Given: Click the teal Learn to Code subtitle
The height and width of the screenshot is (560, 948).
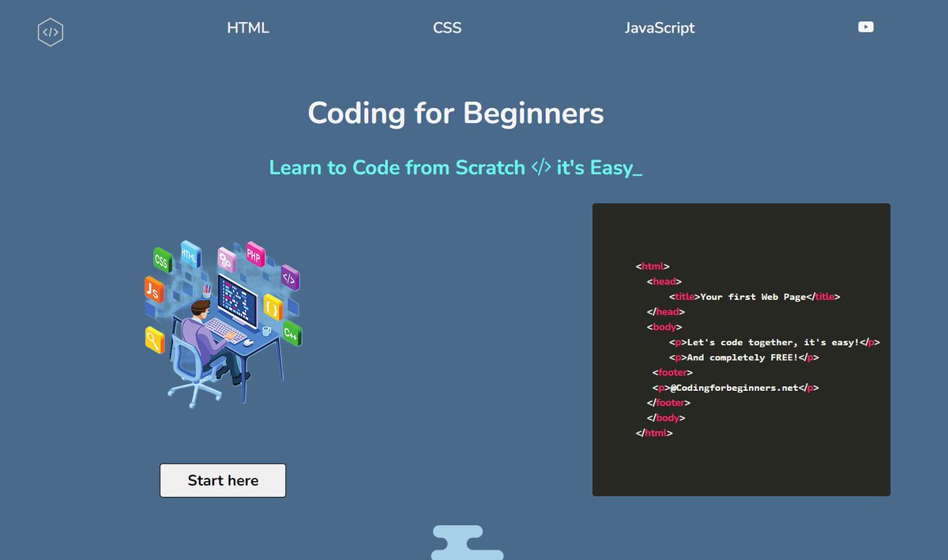Looking at the screenshot, I should pos(455,167).
